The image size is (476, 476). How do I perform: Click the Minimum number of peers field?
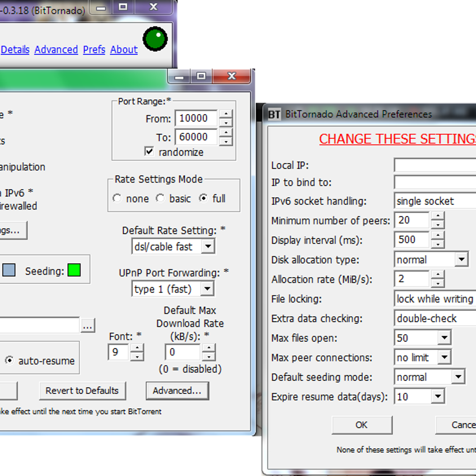(x=412, y=220)
